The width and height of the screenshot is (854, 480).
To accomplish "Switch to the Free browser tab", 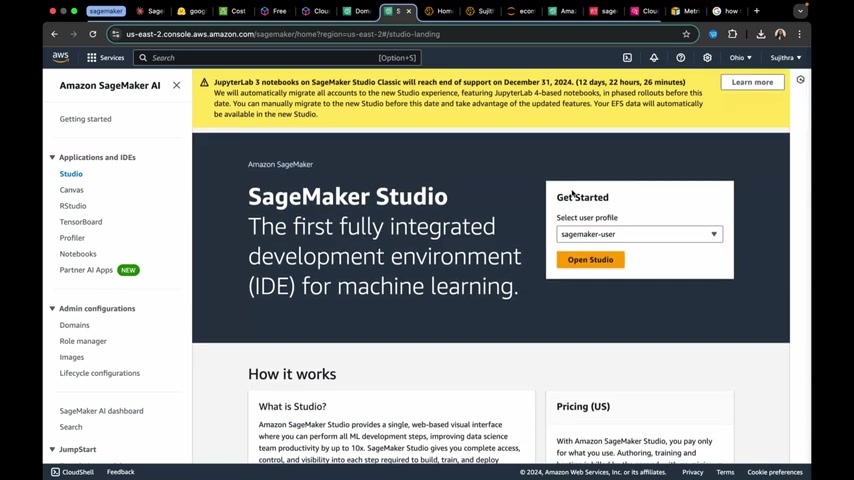I will point(274,11).
